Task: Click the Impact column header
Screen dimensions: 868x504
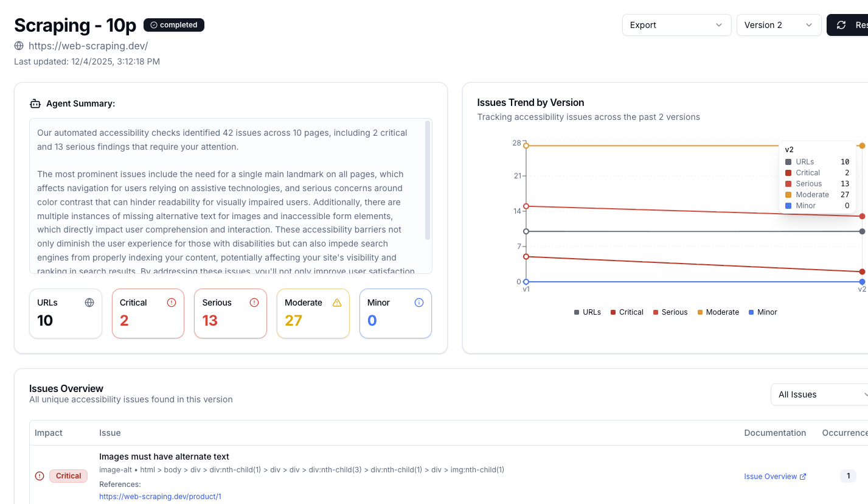Action: pyautogui.click(x=49, y=433)
